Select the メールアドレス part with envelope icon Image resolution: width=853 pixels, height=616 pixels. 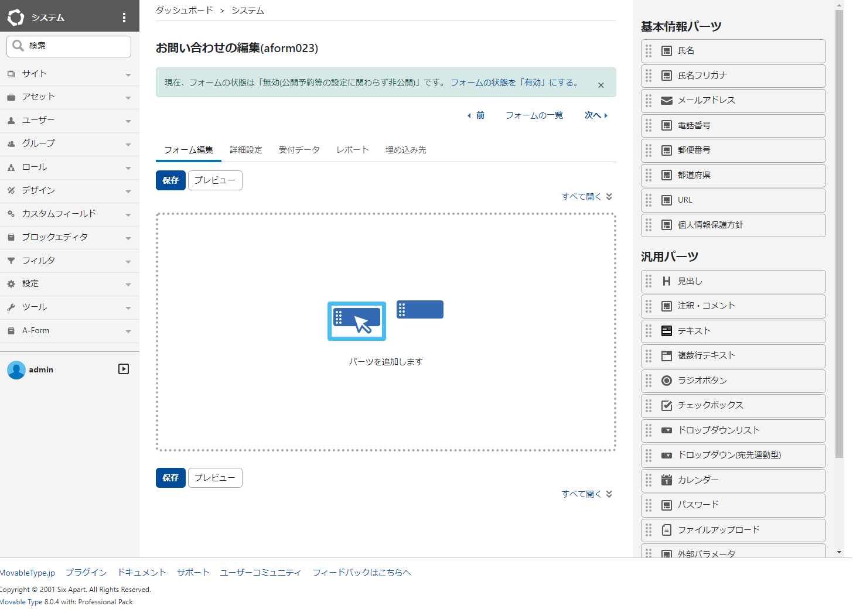point(667,100)
